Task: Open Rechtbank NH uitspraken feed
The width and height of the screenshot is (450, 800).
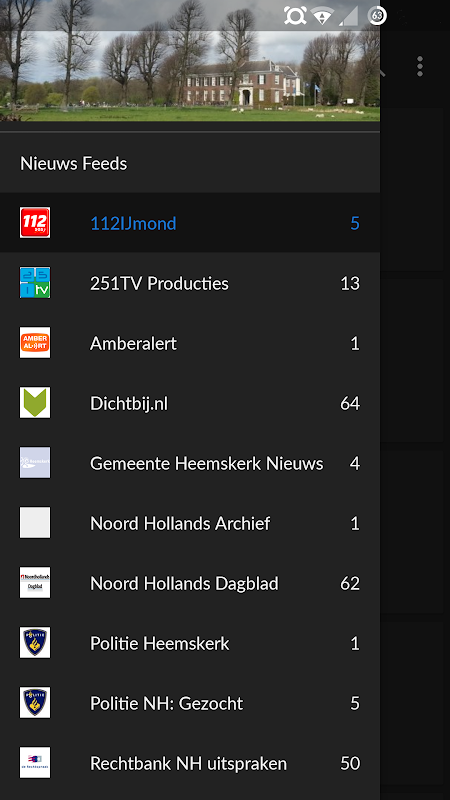Action: coord(190,762)
